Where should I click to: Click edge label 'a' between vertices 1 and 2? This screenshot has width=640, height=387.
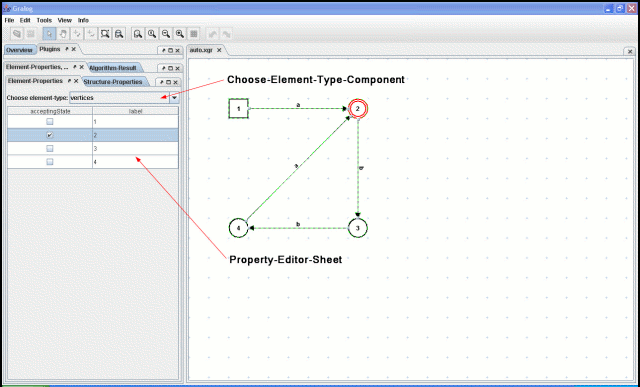[298, 105]
